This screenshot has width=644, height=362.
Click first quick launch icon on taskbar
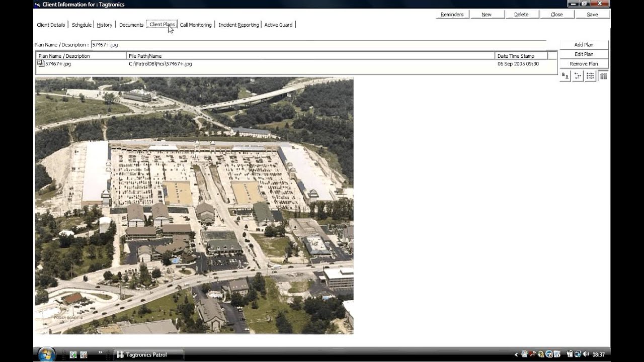coord(73,354)
